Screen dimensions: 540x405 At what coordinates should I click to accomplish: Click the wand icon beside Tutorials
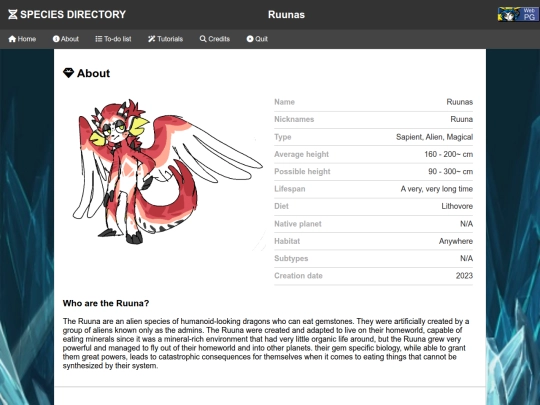point(152,39)
